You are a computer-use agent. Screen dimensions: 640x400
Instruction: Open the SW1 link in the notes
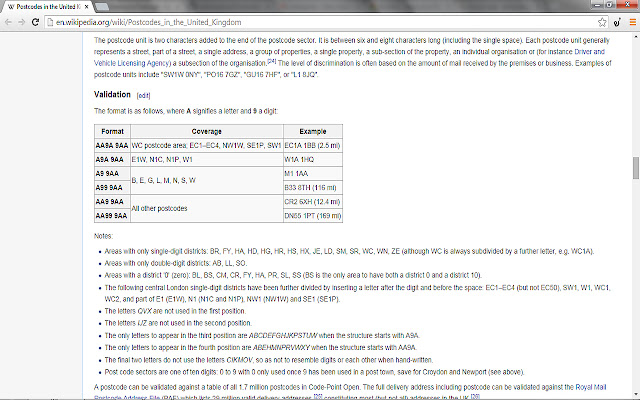point(569,288)
